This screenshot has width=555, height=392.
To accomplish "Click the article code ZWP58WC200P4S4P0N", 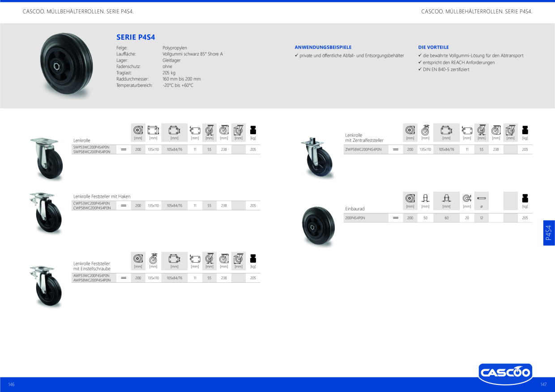I will pyautogui.click(x=363, y=149).
